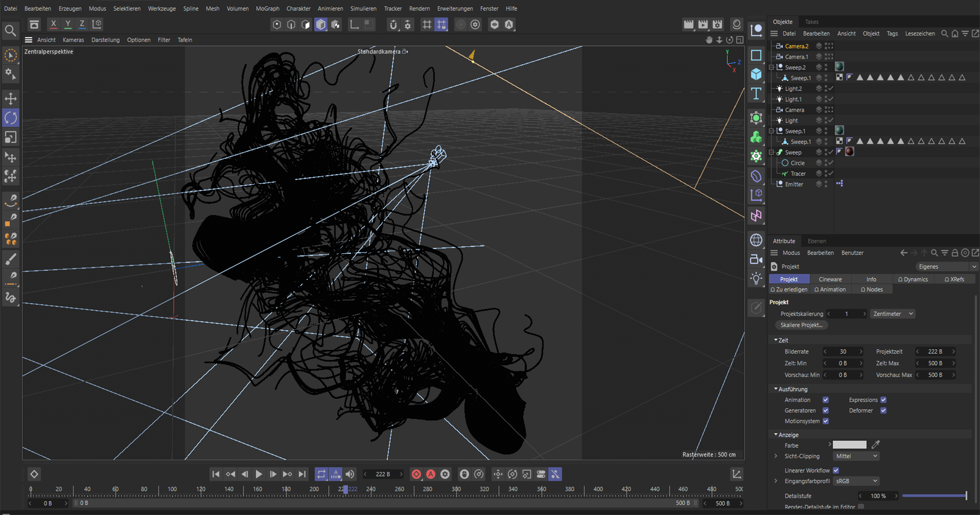Image resolution: width=980 pixels, height=515 pixels.
Task: Collapse the Ausführung section
Action: [776, 389]
